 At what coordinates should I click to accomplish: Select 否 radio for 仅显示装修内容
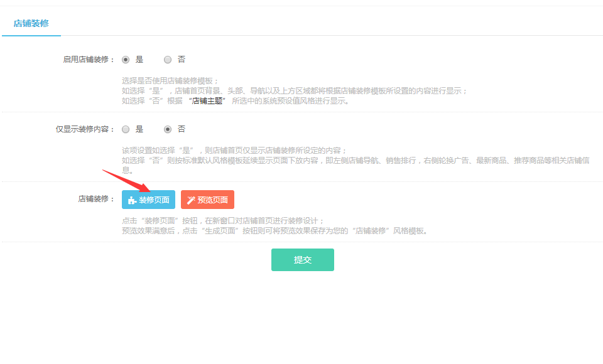click(x=168, y=129)
